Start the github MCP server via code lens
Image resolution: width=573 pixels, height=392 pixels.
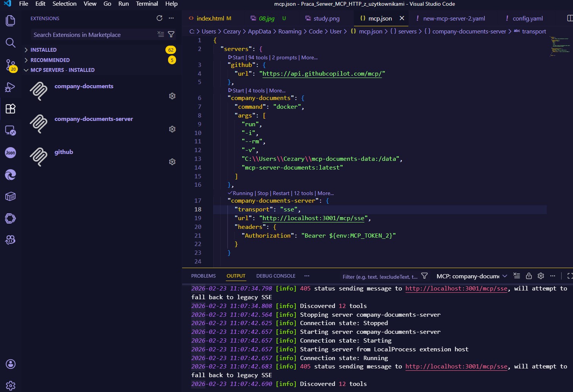(236, 58)
